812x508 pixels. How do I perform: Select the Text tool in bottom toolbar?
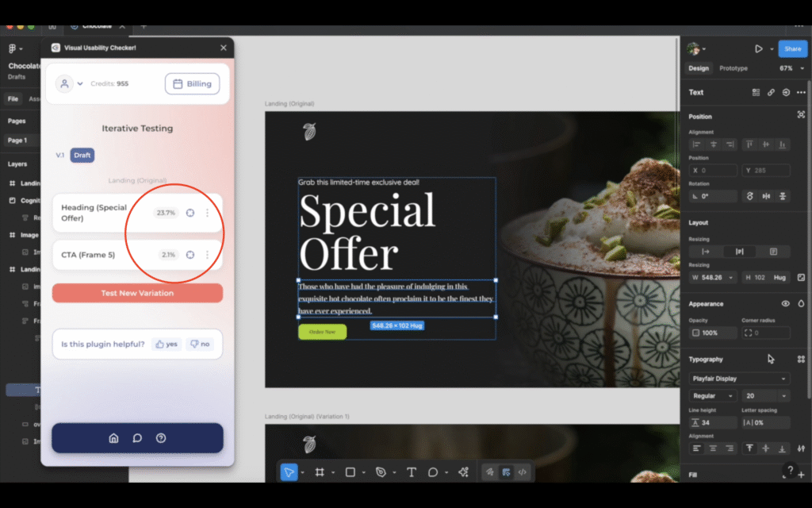tap(412, 472)
